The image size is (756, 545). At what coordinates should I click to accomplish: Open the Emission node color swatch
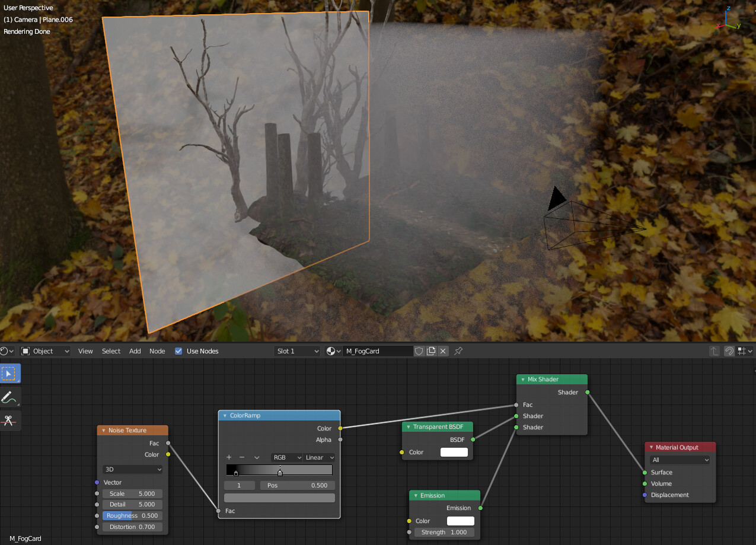pyautogui.click(x=460, y=521)
